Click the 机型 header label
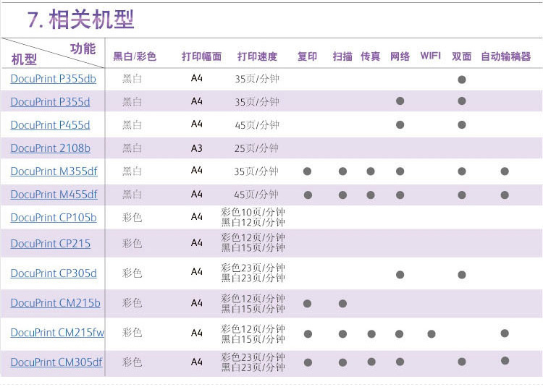Viewport: 543px width, 392px height. pyautogui.click(x=24, y=59)
